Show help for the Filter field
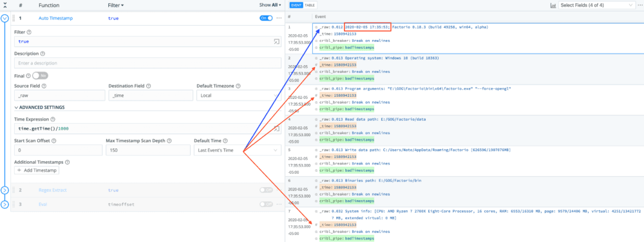This screenshot has height=242, width=644. 29,32
